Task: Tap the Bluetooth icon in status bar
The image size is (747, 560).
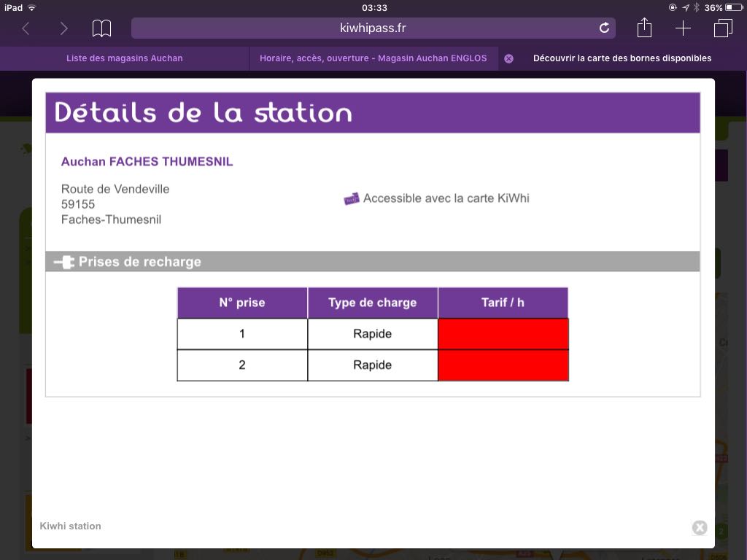Action: (696, 7)
